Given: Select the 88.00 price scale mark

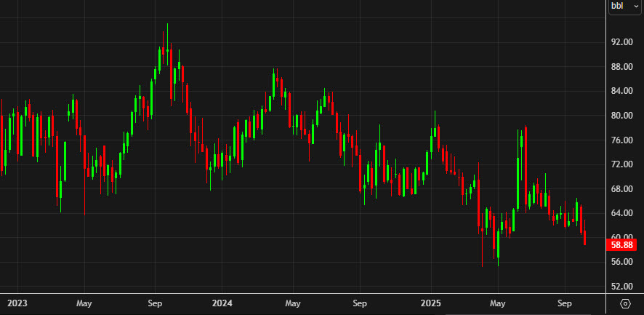Looking at the screenshot, I should (621, 67).
